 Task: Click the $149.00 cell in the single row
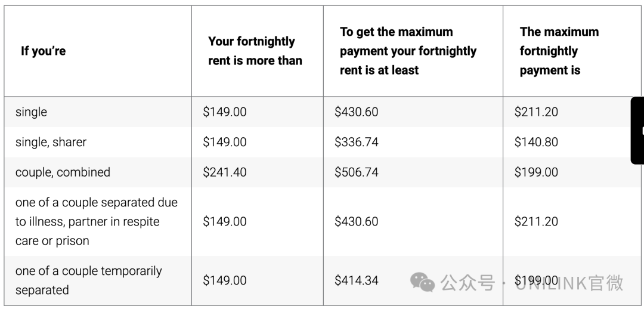pos(225,112)
